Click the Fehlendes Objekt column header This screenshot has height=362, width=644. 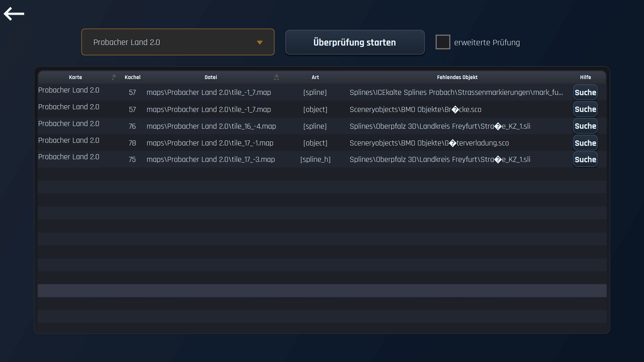click(x=457, y=77)
